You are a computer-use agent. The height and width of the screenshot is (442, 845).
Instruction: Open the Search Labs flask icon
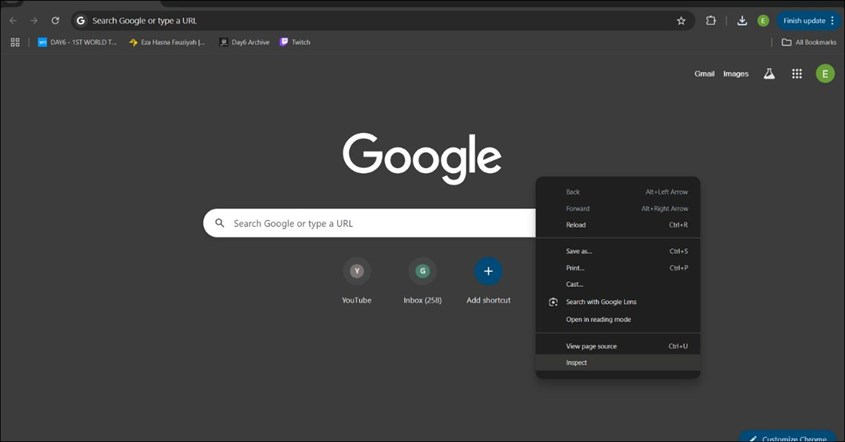tap(769, 74)
